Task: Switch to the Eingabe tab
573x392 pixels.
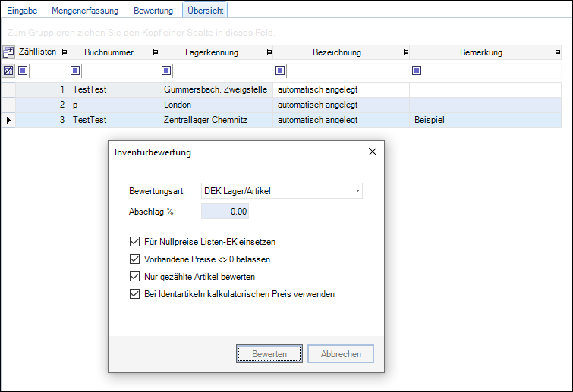Action: [x=23, y=11]
